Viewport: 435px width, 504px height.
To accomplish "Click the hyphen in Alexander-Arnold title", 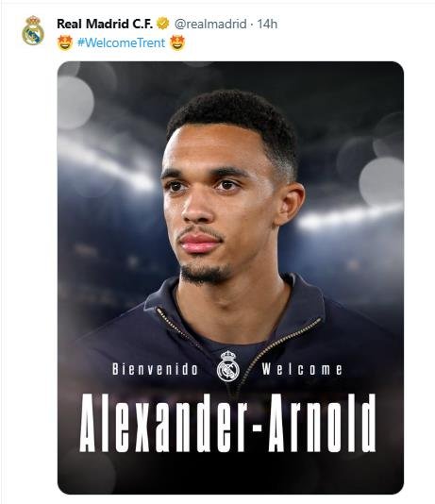I will [259, 427].
